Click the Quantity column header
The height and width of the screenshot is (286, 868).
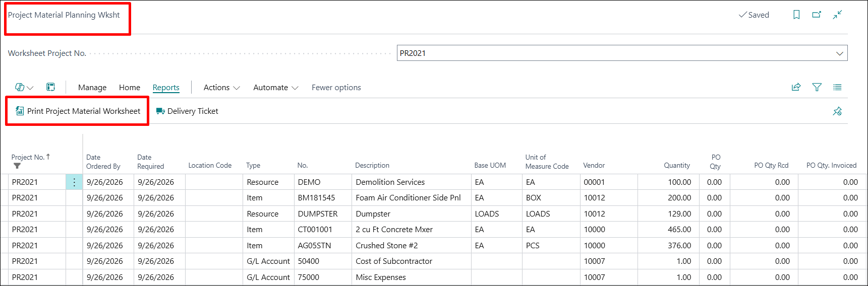click(677, 165)
